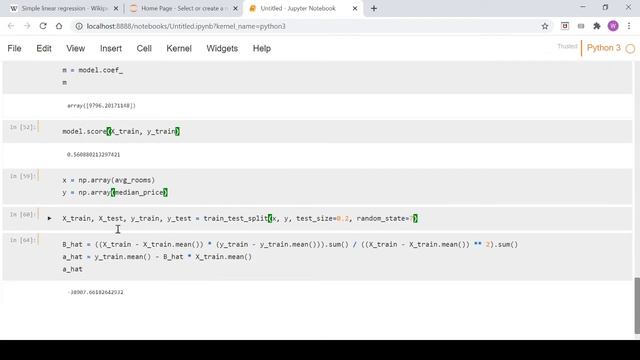This screenshot has width=640, height=360.
Task: Go back to previous page
Action: point(11,26)
